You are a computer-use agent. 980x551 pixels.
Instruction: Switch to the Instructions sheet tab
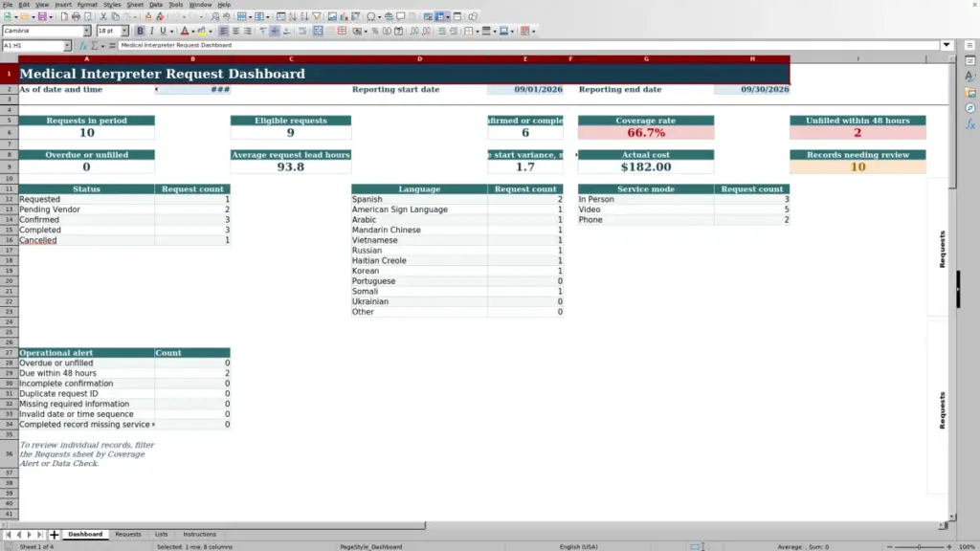[x=199, y=535]
